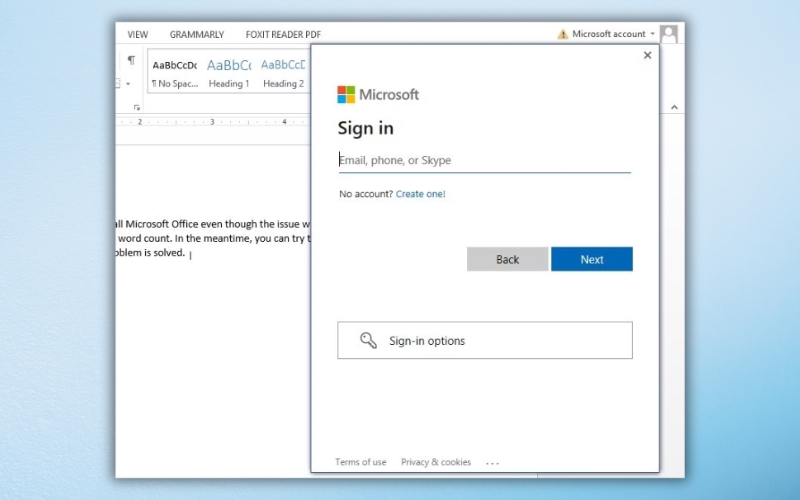Viewport: 800px width, 500px height.
Task: Toggle the show paragraph marks icon
Action: coord(131,60)
